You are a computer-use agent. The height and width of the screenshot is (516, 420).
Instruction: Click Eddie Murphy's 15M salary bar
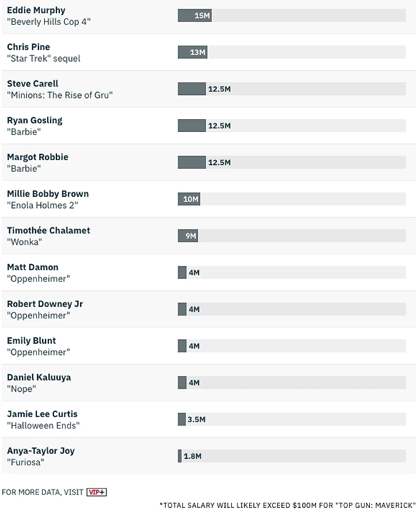[194, 16]
